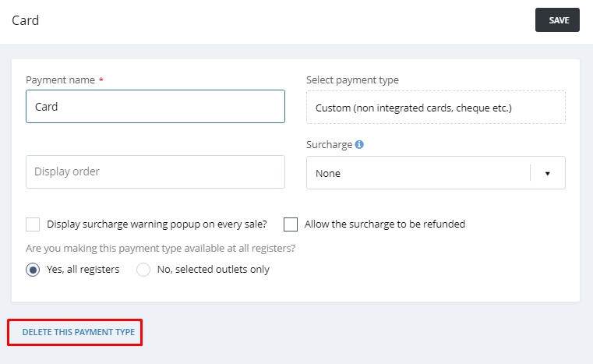Open the Surcharge dropdown showing None
The image size is (593, 364).
[417, 173]
